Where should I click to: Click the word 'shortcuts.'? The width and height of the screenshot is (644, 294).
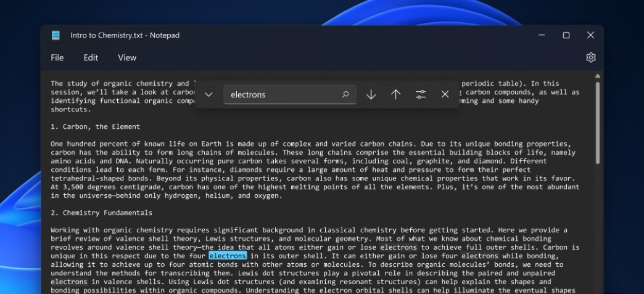click(71, 109)
